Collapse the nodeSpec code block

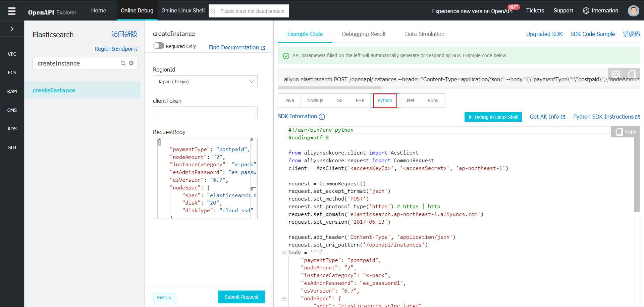tap(284, 298)
